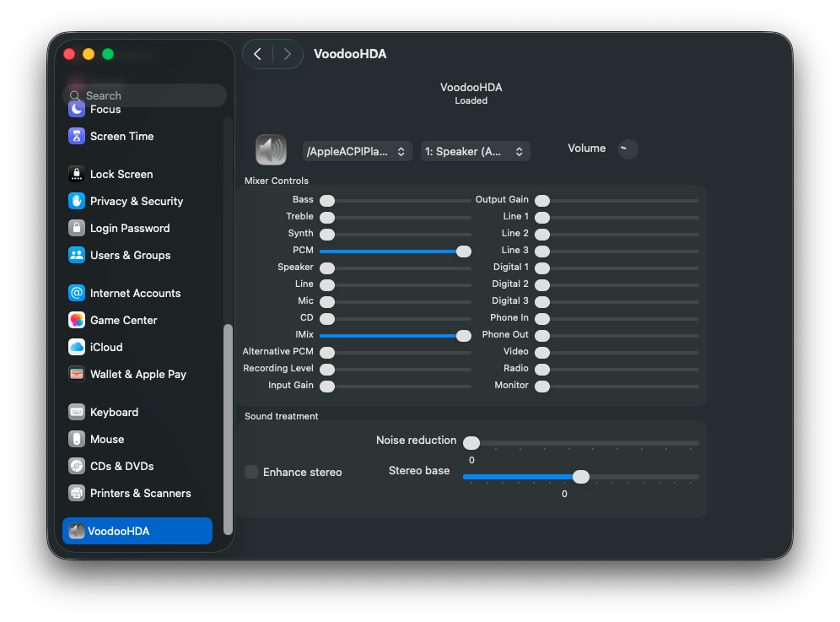Click the Internet Accounts @ icon
The width and height of the screenshot is (840, 622).
coord(77,294)
